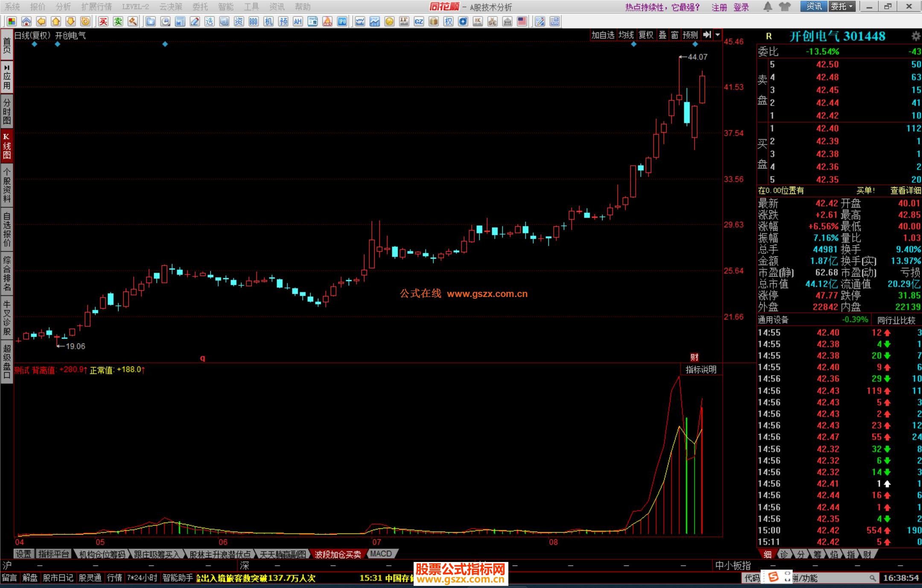Click the settings gear beside stock name

[916, 36]
